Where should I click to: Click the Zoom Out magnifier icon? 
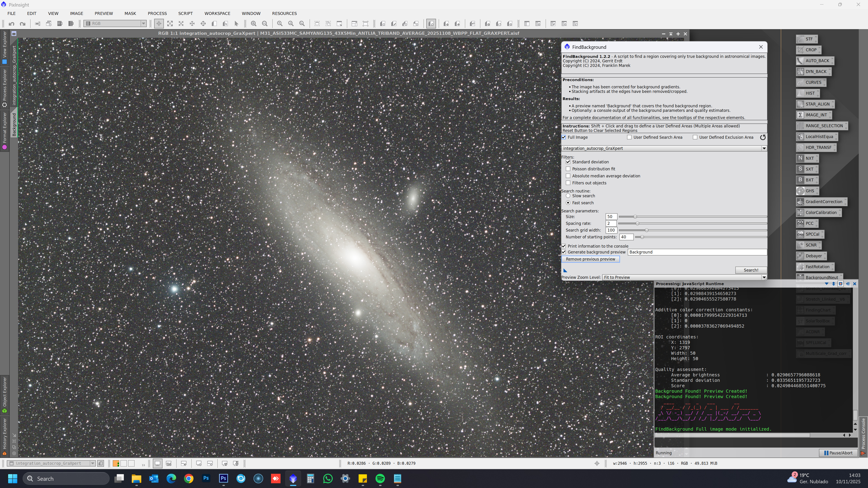click(x=265, y=23)
